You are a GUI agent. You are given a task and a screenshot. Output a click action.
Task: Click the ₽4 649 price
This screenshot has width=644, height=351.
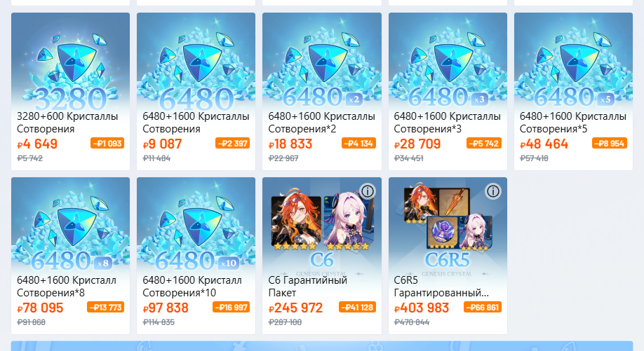pos(37,144)
